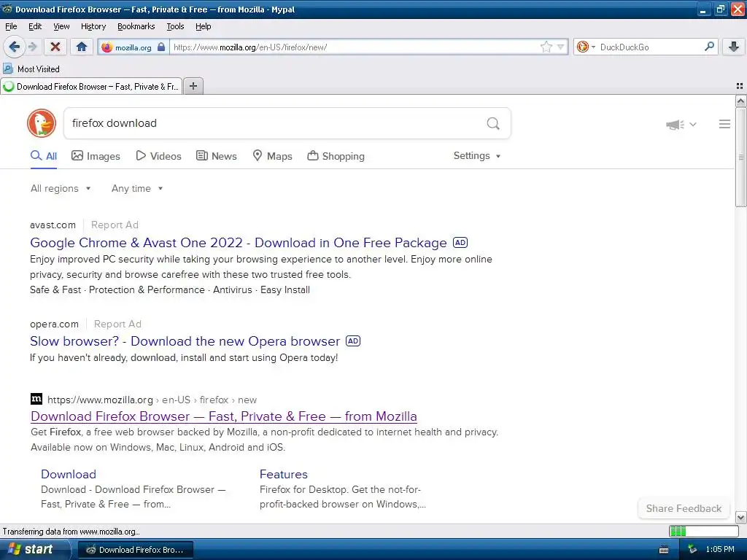
Task: Click the Transferring data status text
Action: [71, 532]
